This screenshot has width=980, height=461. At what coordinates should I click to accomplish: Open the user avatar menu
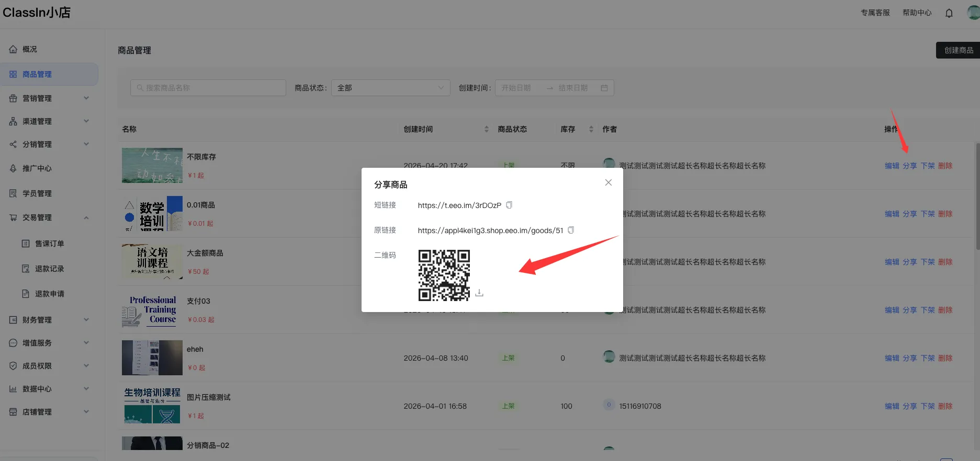point(973,12)
